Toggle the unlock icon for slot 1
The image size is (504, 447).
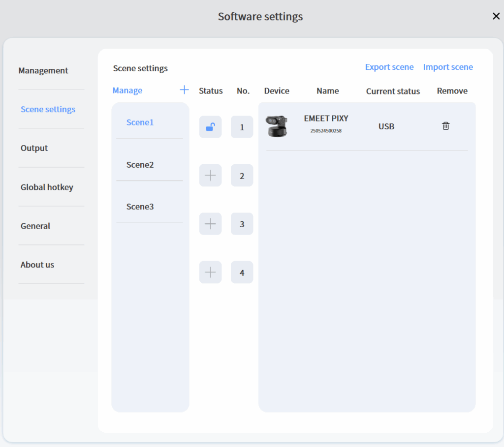pyautogui.click(x=210, y=127)
